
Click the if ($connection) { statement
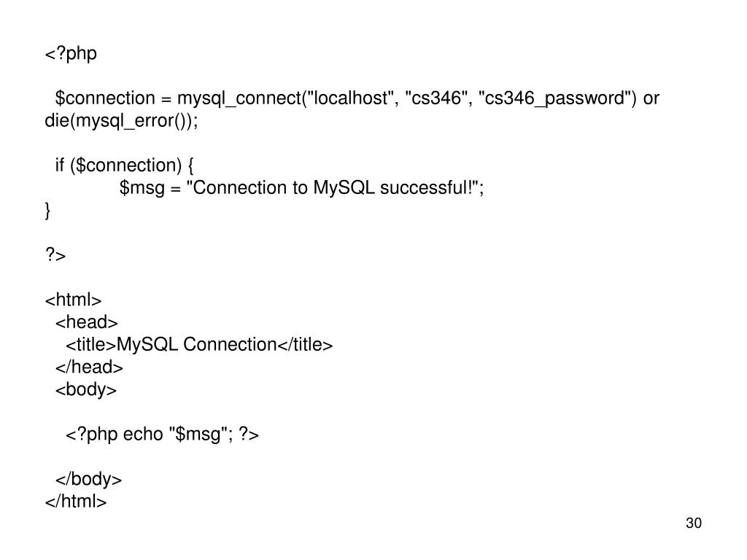(x=124, y=166)
